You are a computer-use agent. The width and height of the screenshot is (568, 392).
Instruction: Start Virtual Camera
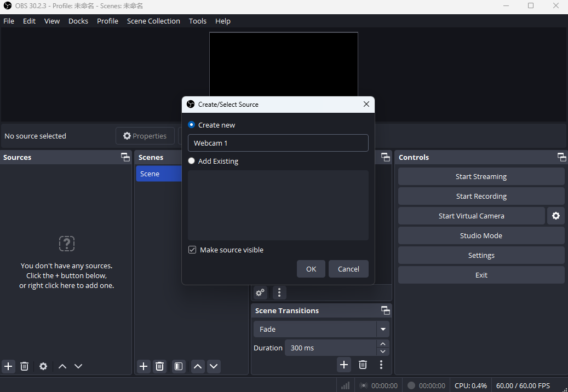[471, 216]
